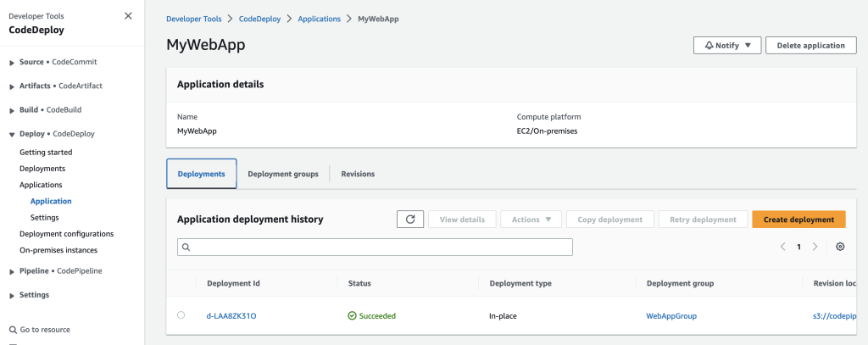
Task: Click Delete application button
Action: (811, 46)
